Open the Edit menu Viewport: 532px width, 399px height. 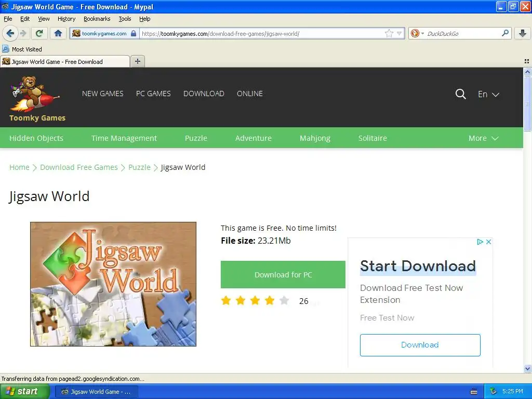pyautogui.click(x=25, y=19)
